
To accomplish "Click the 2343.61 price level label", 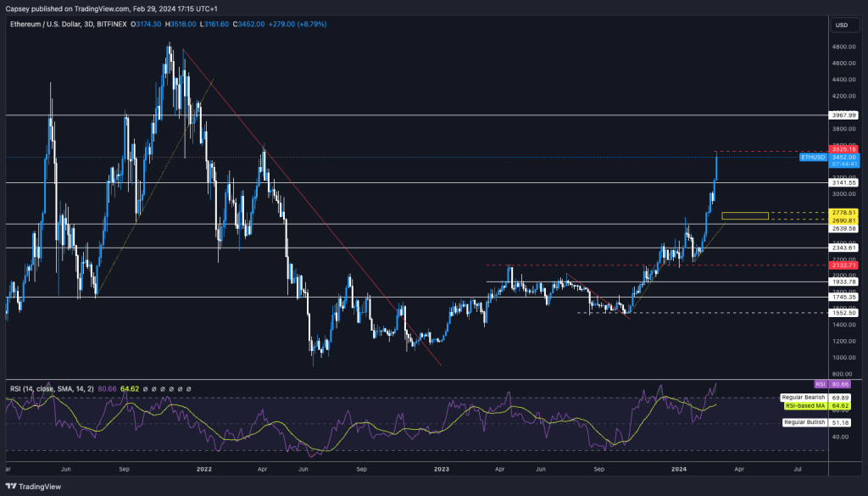I will click(843, 248).
